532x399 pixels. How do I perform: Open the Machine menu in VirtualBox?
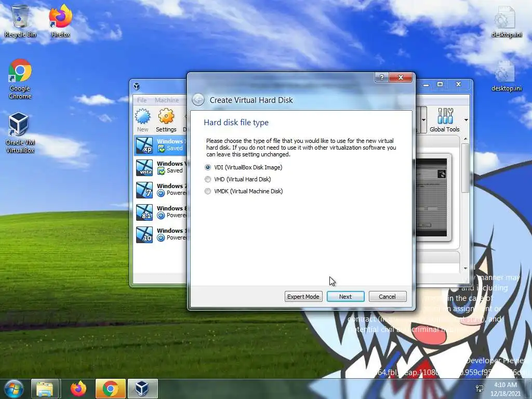[167, 100]
